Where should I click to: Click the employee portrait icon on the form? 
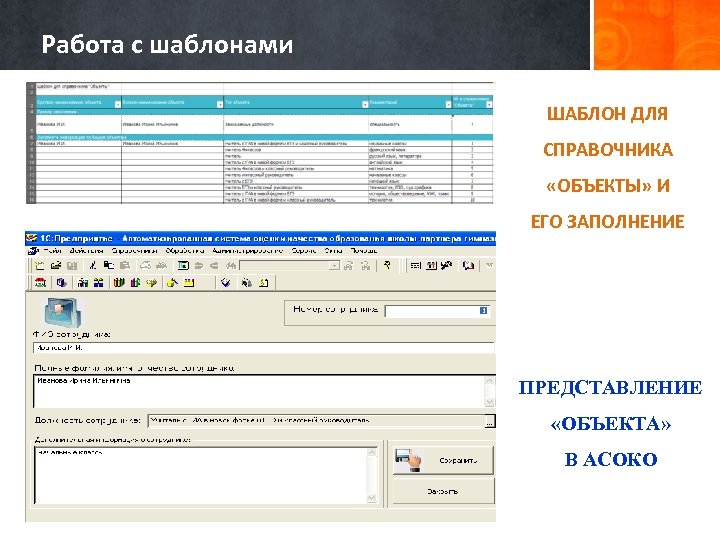[63, 312]
